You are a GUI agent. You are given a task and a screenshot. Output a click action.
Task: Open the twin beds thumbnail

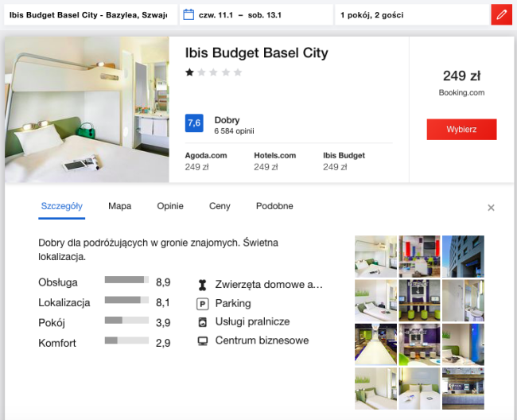point(419,388)
